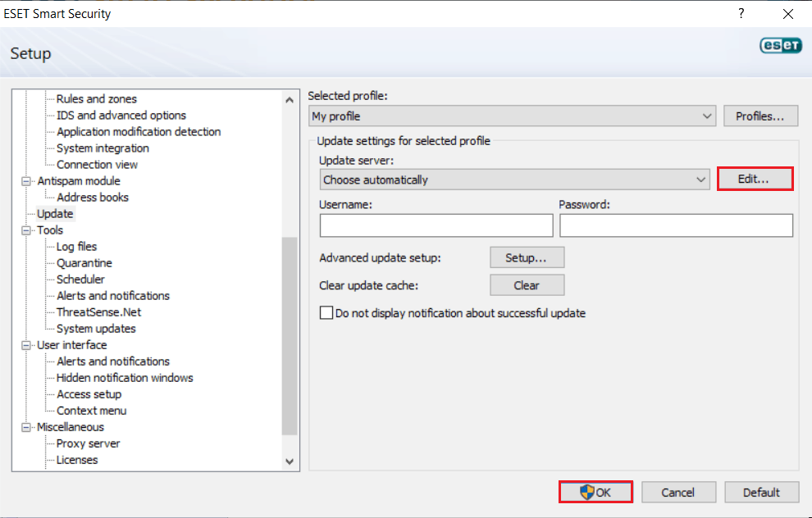Collapse the Tools tree node
This screenshot has width=812, height=518.
26,230
